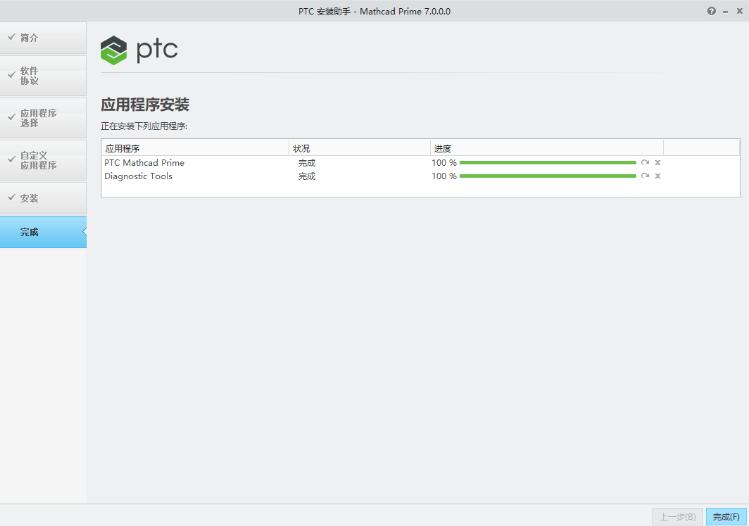Open the 自定义应用程序 step in sidebar
Screen dimensions: 749x526
pos(43,160)
